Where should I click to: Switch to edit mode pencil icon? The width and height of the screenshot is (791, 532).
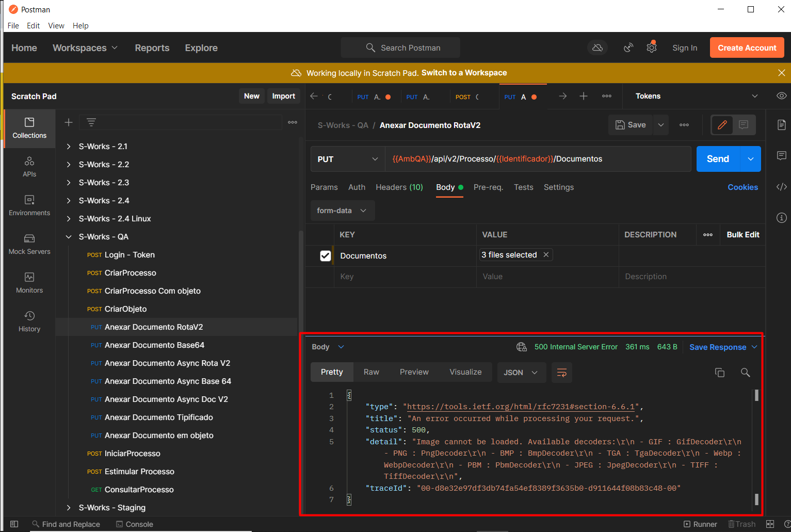coord(722,125)
